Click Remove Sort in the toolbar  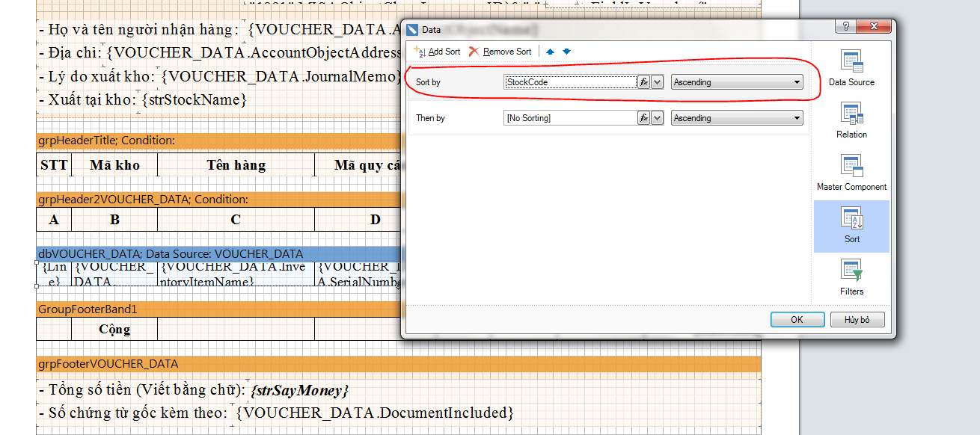click(x=500, y=52)
